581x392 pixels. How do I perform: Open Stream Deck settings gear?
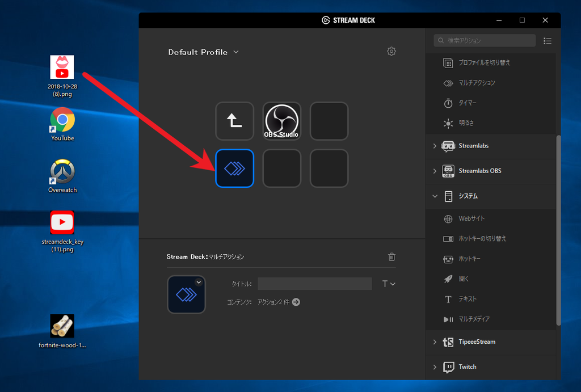pyautogui.click(x=391, y=51)
